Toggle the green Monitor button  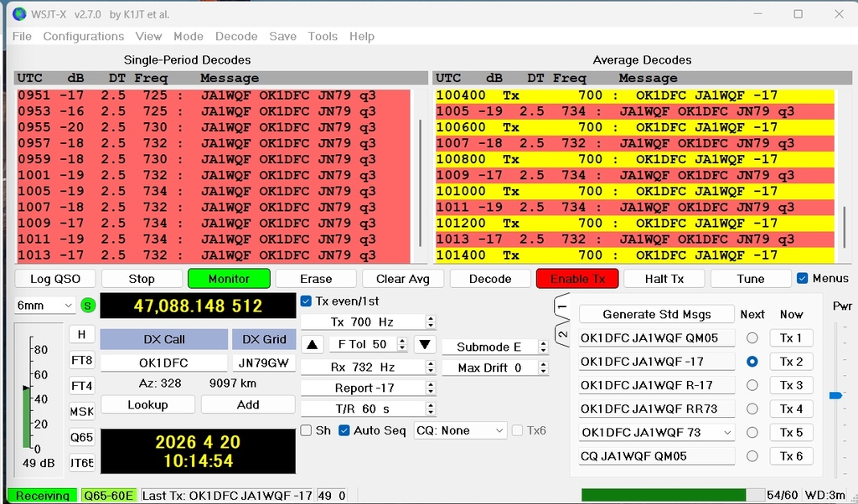click(229, 278)
